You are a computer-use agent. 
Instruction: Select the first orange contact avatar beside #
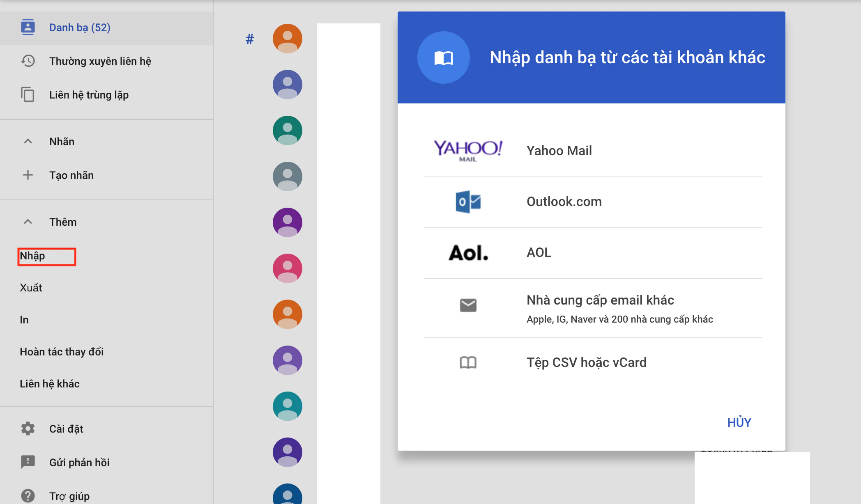tap(288, 39)
